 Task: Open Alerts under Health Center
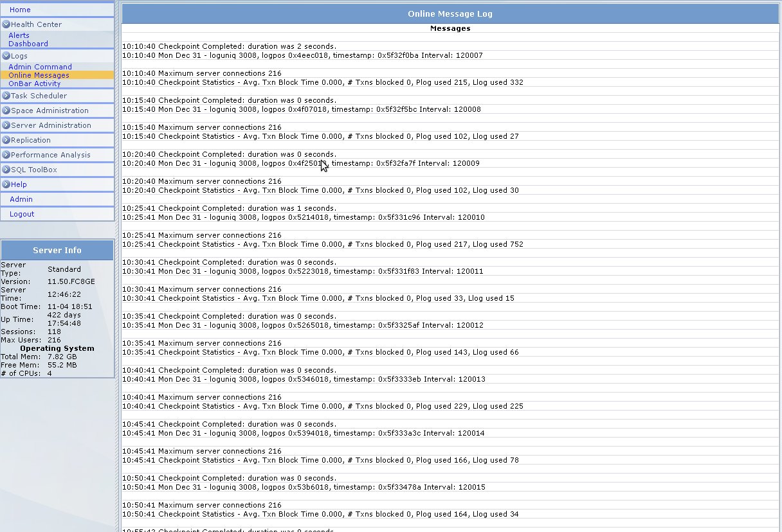pyautogui.click(x=19, y=35)
